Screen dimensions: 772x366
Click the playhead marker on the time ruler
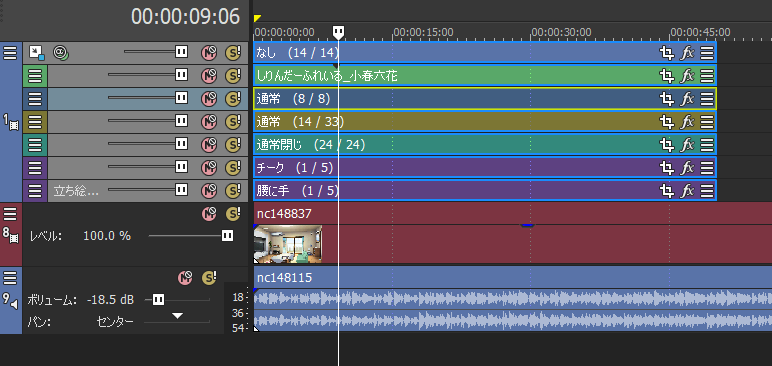pos(338,33)
